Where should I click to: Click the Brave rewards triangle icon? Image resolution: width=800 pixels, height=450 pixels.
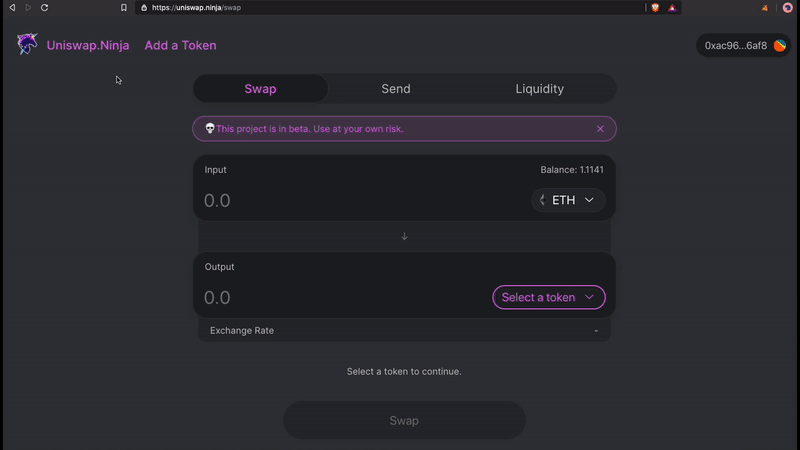(x=672, y=8)
